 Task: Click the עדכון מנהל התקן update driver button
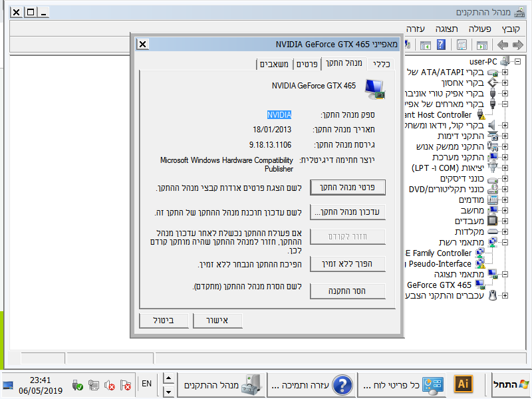coord(347,212)
